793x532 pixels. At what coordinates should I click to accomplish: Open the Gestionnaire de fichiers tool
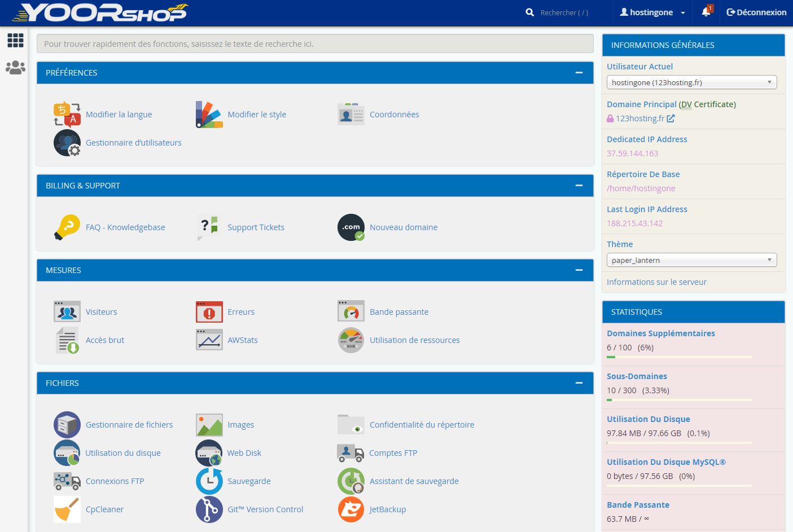tap(129, 424)
